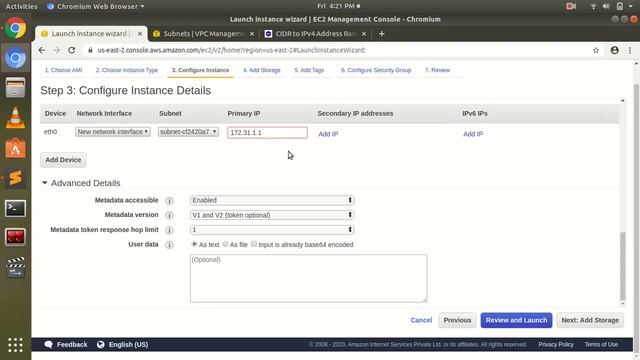The width and height of the screenshot is (640, 360).
Task: Open Google Chrome from the dock
Action: [16, 28]
